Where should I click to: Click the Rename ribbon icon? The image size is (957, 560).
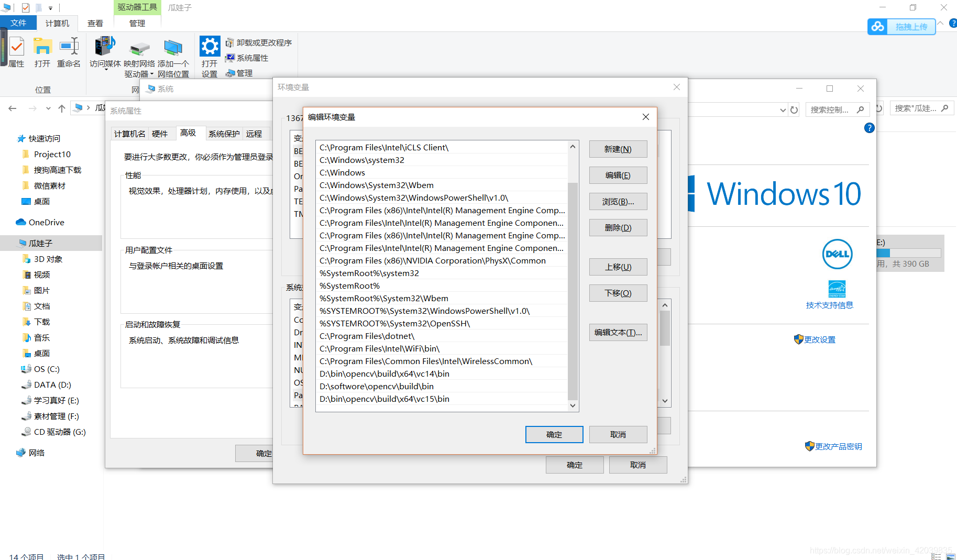(69, 52)
